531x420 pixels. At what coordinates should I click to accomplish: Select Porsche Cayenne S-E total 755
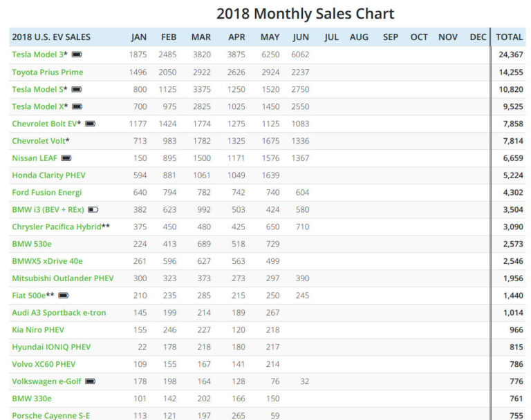point(516,416)
